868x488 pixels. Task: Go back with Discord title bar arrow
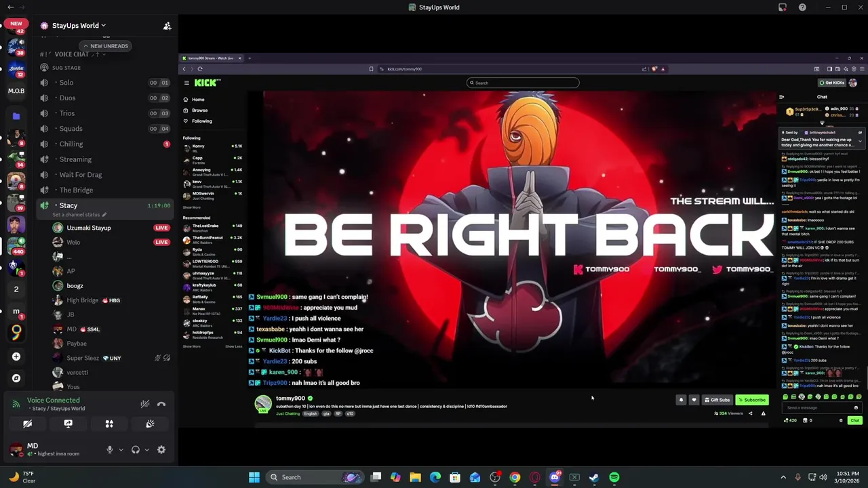[x=10, y=7]
